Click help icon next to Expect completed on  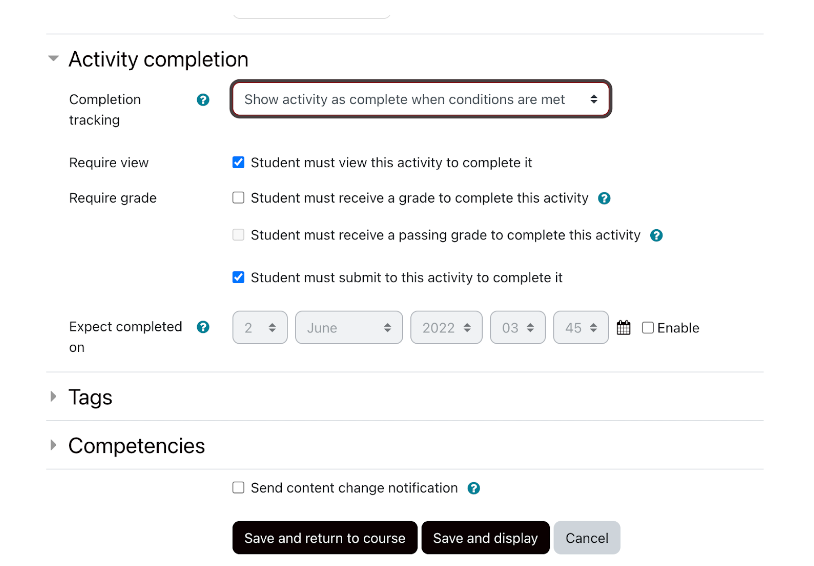pos(203,327)
